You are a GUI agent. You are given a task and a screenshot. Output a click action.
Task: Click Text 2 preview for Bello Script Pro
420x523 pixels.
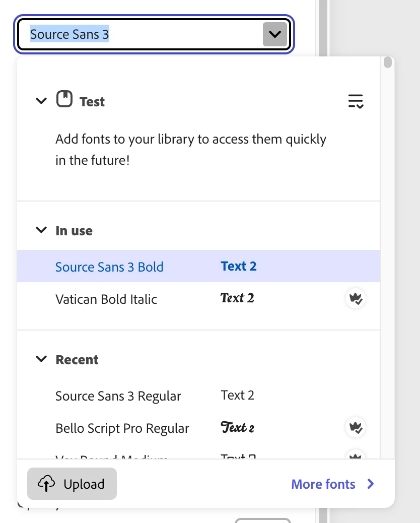tap(237, 427)
